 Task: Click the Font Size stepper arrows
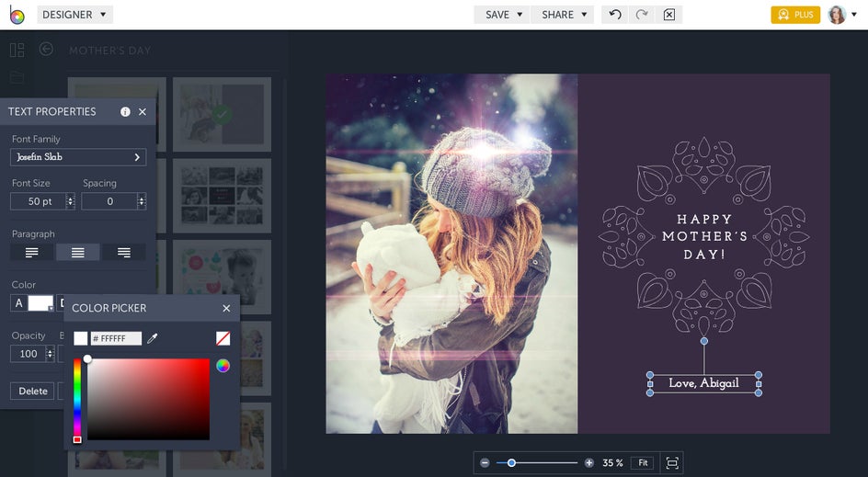pyautogui.click(x=70, y=201)
